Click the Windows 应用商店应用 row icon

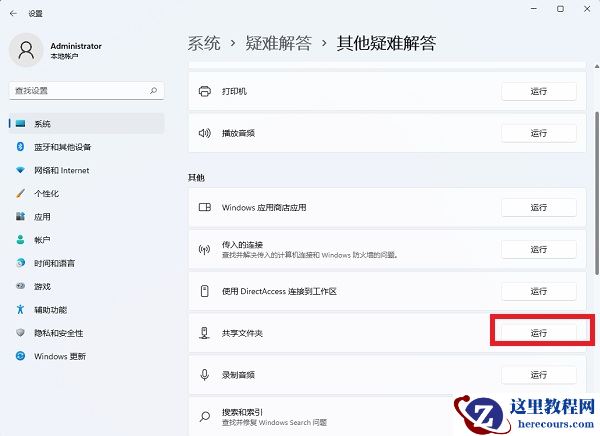coord(205,207)
